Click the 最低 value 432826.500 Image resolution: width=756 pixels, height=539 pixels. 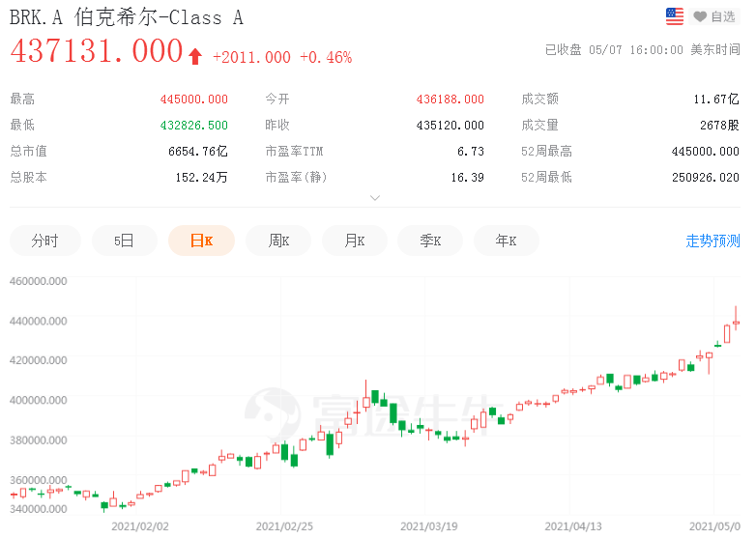(193, 126)
